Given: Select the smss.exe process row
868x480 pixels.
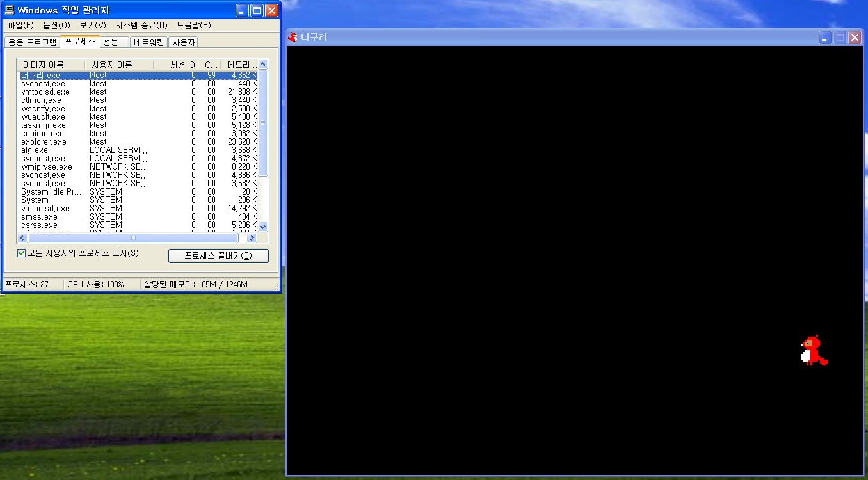Looking at the screenshot, I should pos(138,216).
